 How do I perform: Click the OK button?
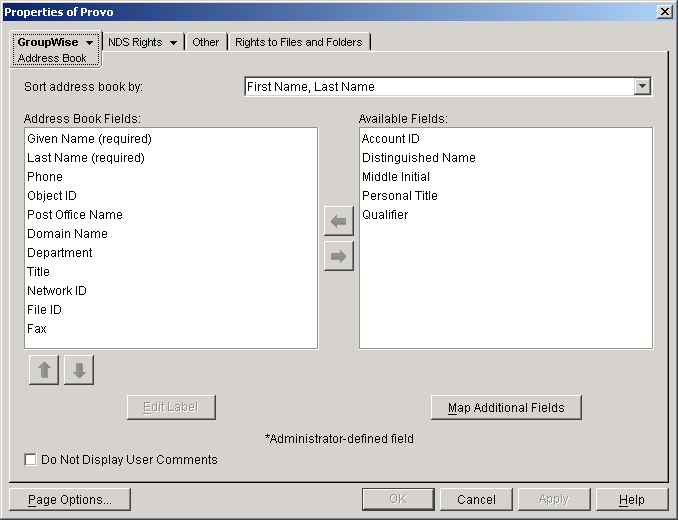[x=398, y=500]
